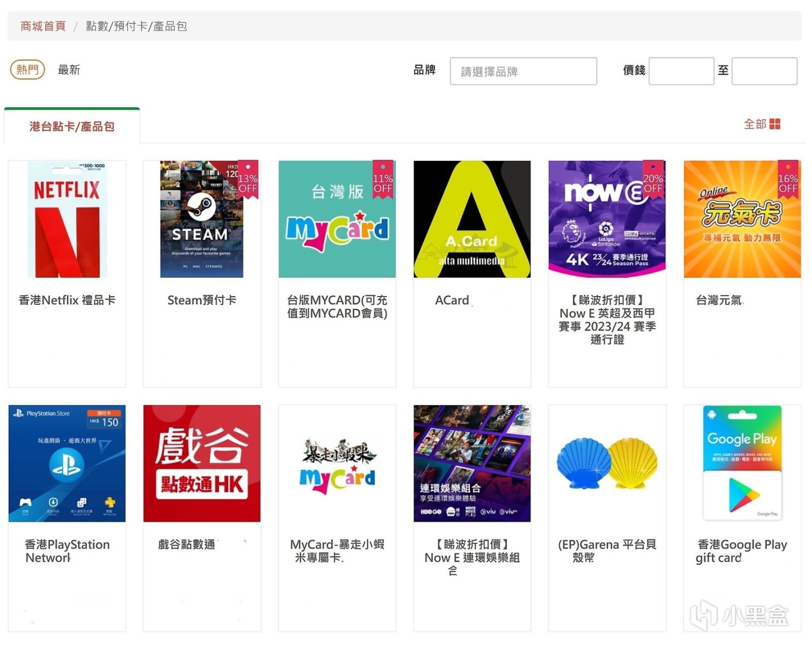Click the 戲谷點數通 product title

point(187,544)
